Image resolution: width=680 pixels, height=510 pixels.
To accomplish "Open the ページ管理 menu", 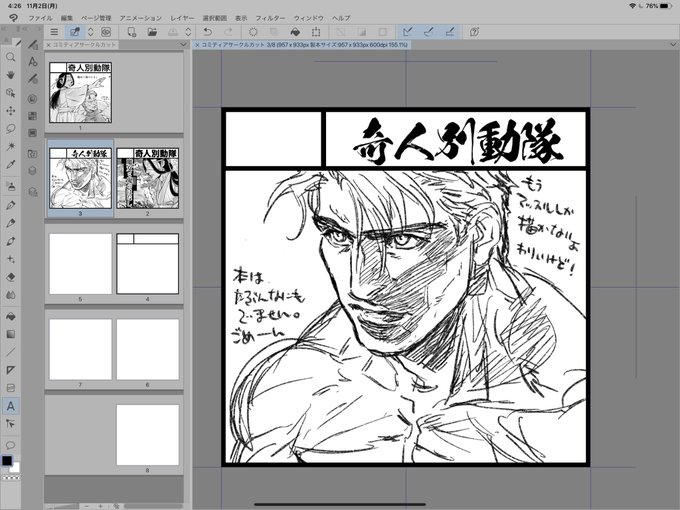I will point(96,18).
